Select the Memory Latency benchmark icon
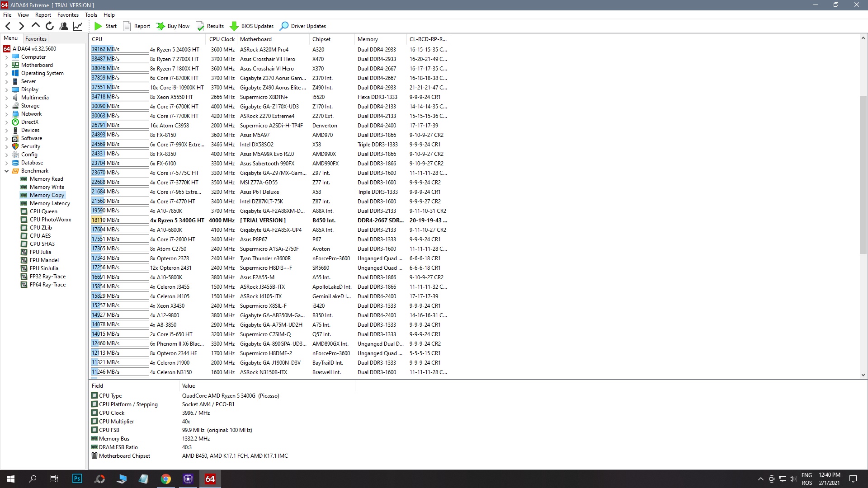The image size is (868, 488). pyautogui.click(x=24, y=203)
